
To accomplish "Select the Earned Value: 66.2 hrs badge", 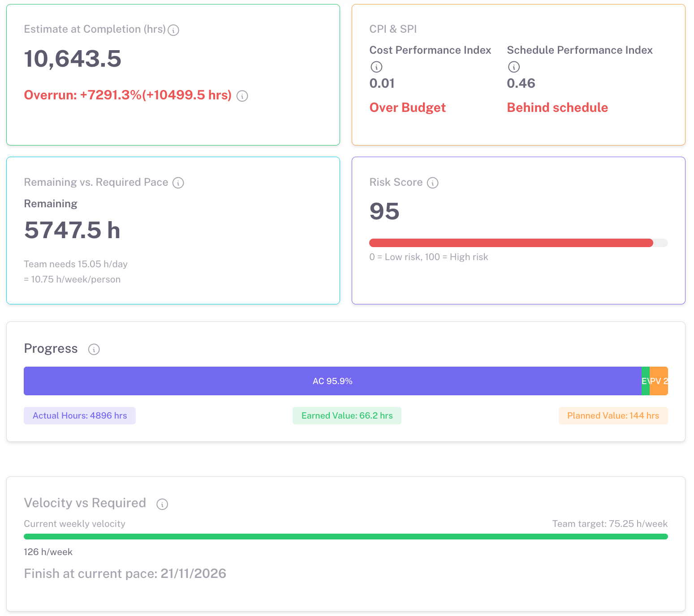I will [x=347, y=415].
